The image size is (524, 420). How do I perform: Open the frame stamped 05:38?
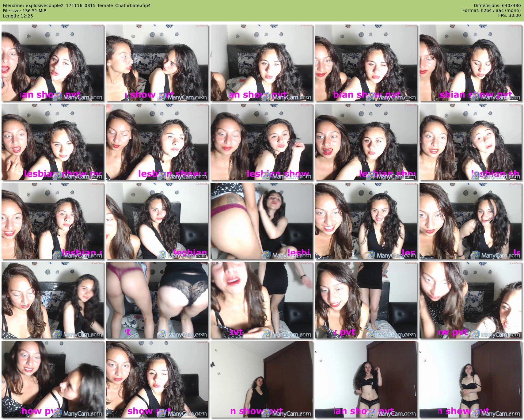[157, 221]
